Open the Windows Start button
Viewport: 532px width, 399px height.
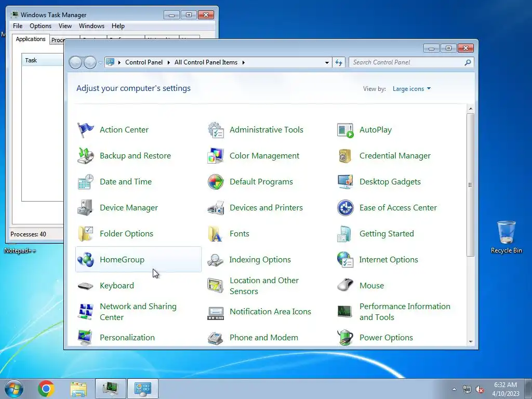pyautogui.click(x=14, y=389)
